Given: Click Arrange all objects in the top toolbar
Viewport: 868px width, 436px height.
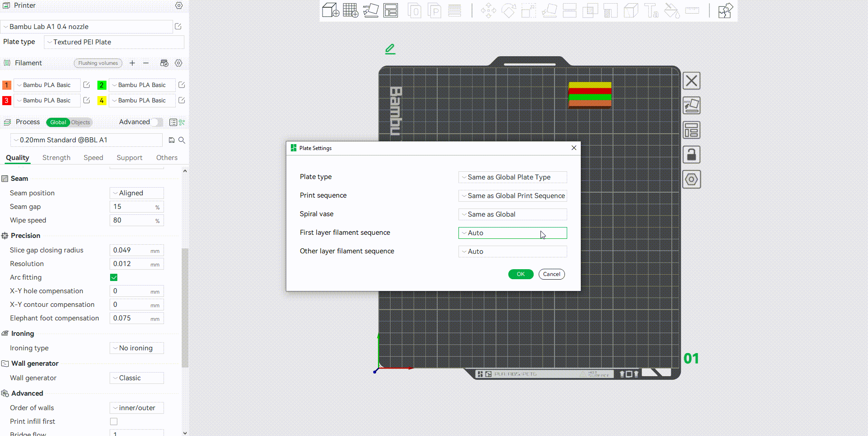Looking at the screenshot, I should [x=391, y=10].
